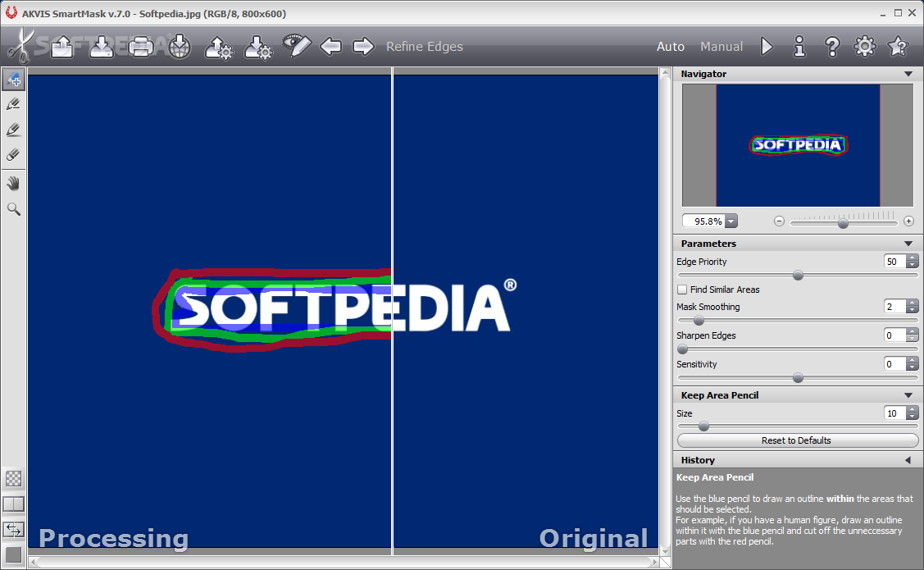The image size is (924, 570).
Task: Switch to Manual mode
Action: (x=721, y=47)
